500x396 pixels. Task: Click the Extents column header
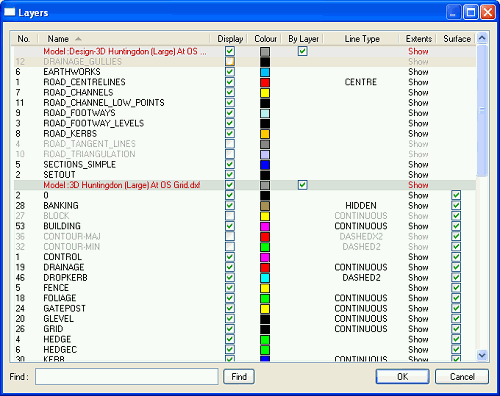(x=419, y=39)
